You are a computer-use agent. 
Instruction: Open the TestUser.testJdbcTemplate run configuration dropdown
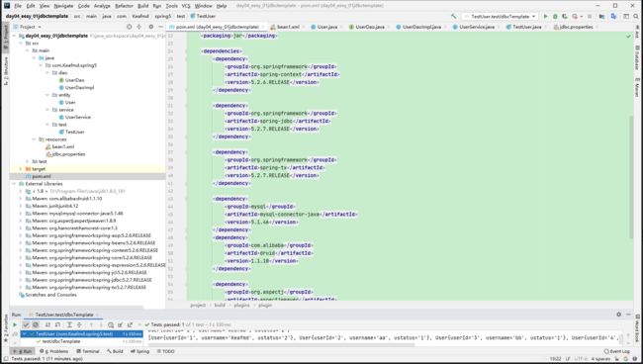point(501,16)
